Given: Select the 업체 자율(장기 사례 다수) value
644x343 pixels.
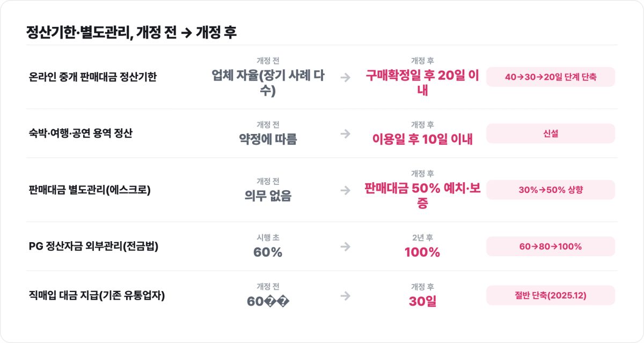Looking at the screenshot, I should tap(268, 83).
